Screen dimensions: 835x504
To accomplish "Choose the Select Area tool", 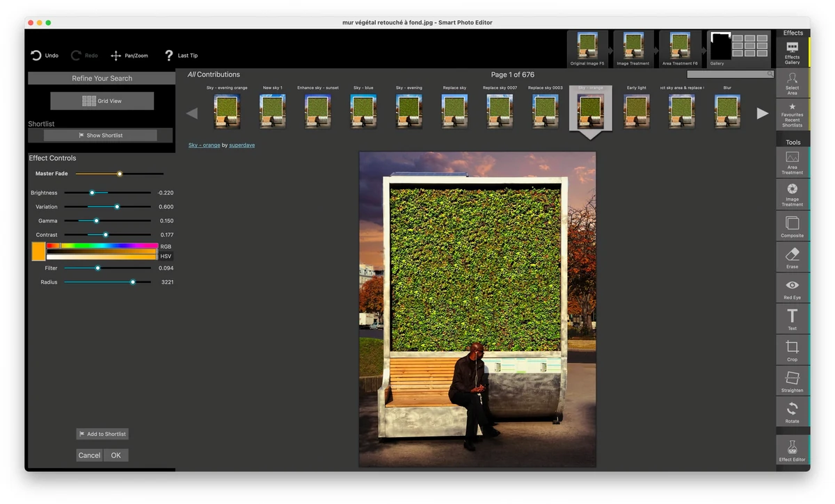I will pyautogui.click(x=792, y=83).
